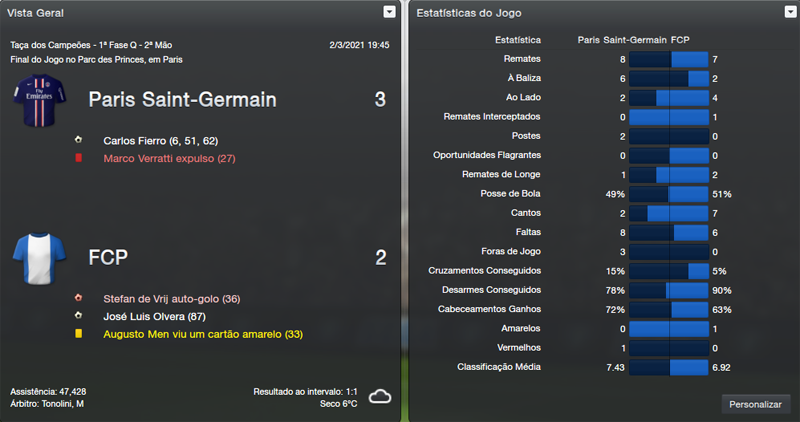800x422 pixels.
Task: Click the Remates statistic bar
Action: pyautogui.click(x=668, y=60)
